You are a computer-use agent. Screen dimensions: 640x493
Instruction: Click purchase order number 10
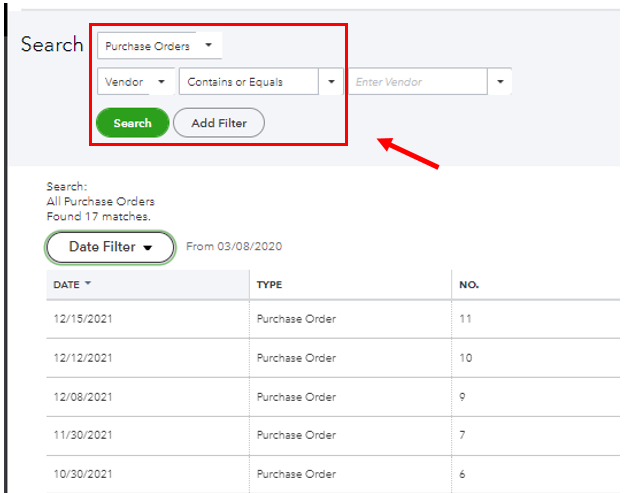pyautogui.click(x=465, y=358)
